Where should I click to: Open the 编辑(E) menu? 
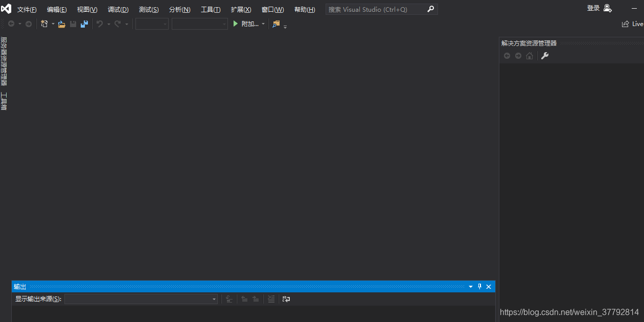coord(57,10)
